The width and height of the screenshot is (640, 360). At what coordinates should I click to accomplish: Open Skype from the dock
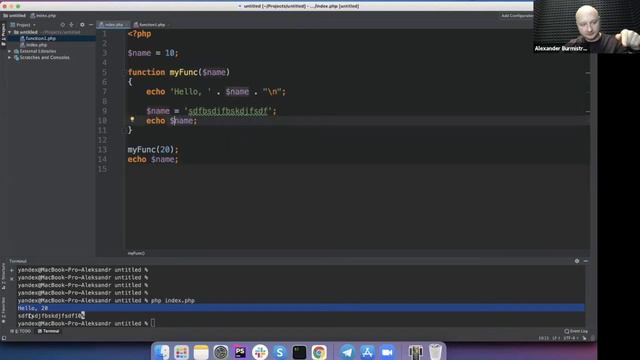pyautogui.click(x=280, y=352)
